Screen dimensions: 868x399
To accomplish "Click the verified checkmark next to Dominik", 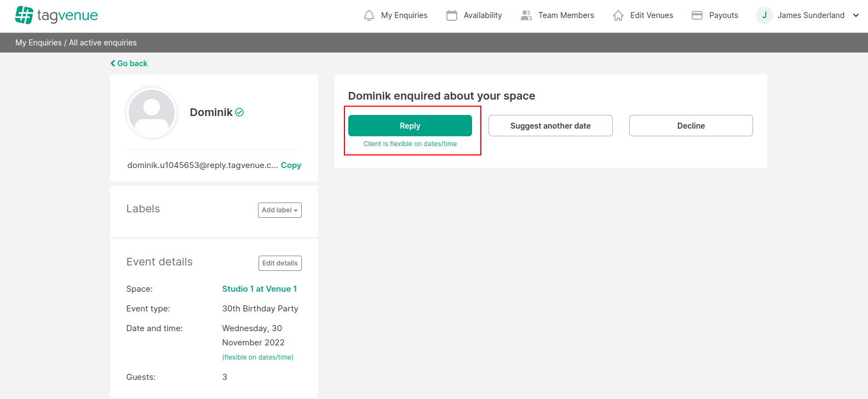I will [x=239, y=112].
